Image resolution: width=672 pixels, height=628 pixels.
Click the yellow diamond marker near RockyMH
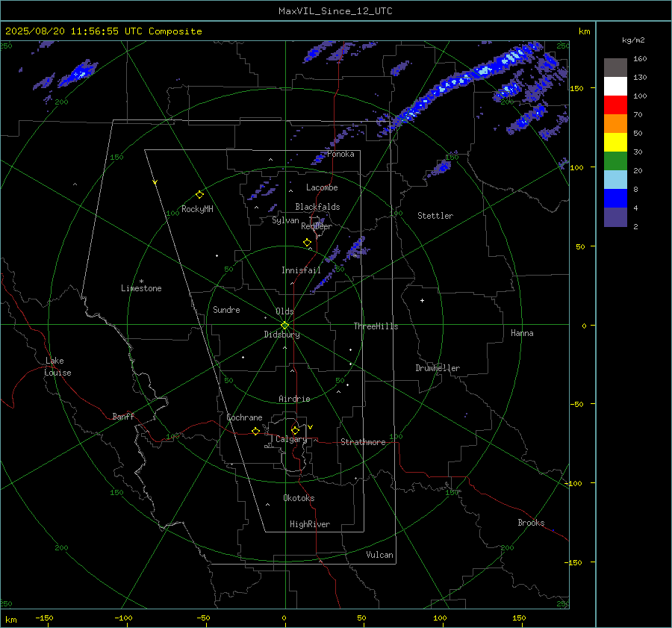tap(199, 195)
